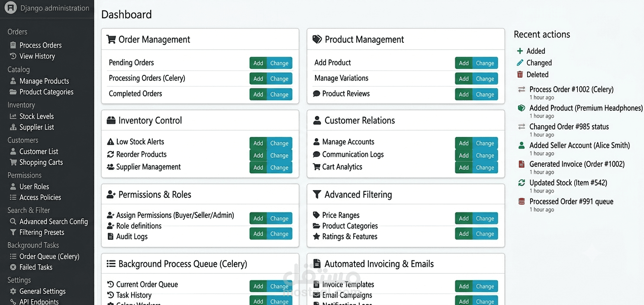Click the green sync icon beside Updated Stock
Image resolution: width=644 pixels, height=305 pixels.
tap(522, 183)
